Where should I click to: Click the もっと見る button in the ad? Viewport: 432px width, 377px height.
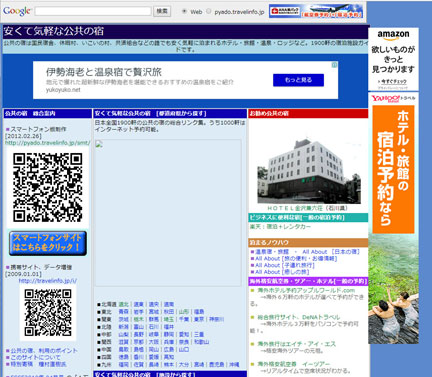298,80
